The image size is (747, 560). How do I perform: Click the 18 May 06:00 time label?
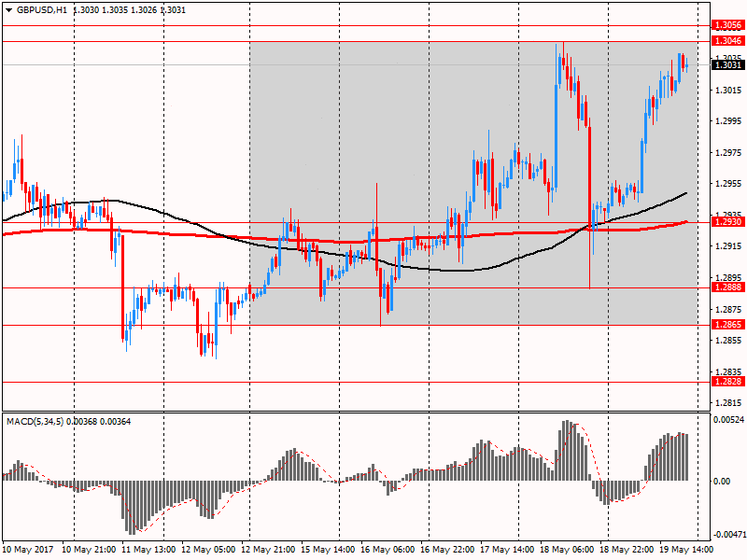[567, 550]
